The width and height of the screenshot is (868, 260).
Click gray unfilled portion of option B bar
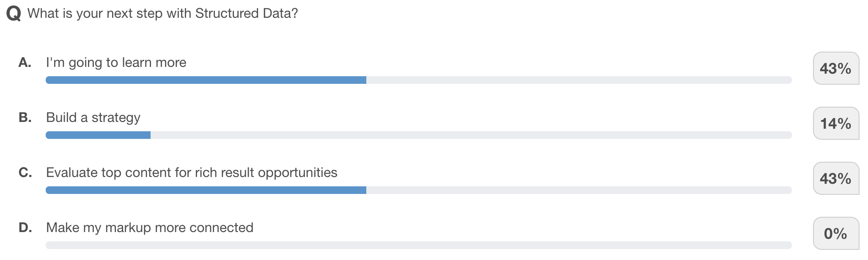coord(470,135)
